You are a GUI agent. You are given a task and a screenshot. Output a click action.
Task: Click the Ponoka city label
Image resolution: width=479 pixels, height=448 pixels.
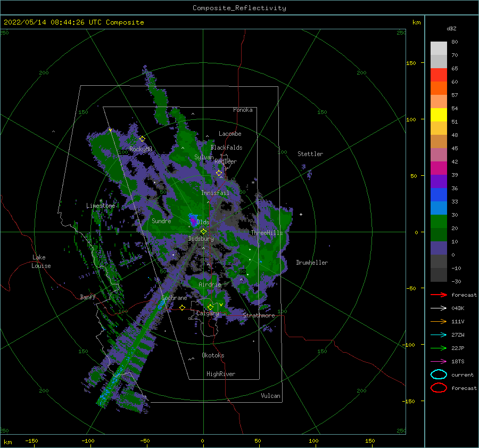click(243, 110)
